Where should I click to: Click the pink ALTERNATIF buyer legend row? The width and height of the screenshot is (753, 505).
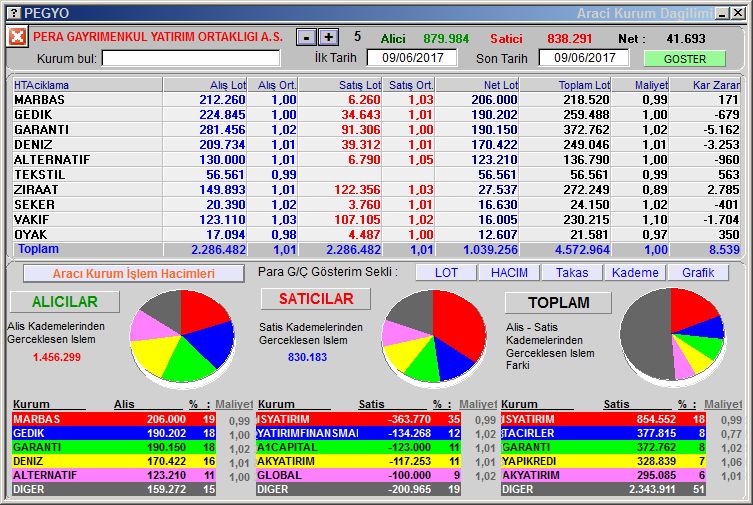(114, 475)
